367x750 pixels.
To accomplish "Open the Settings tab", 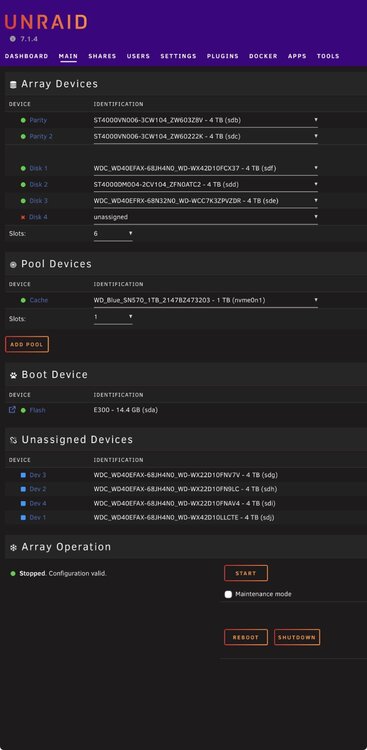I will [x=178, y=56].
